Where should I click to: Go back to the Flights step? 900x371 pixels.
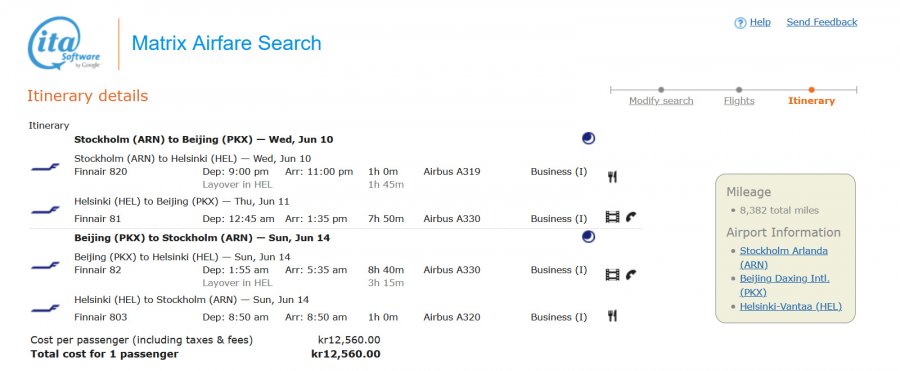point(739,101)
